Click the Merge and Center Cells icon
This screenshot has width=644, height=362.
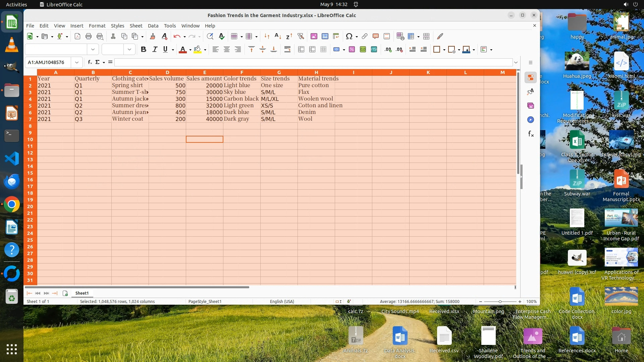301,50
